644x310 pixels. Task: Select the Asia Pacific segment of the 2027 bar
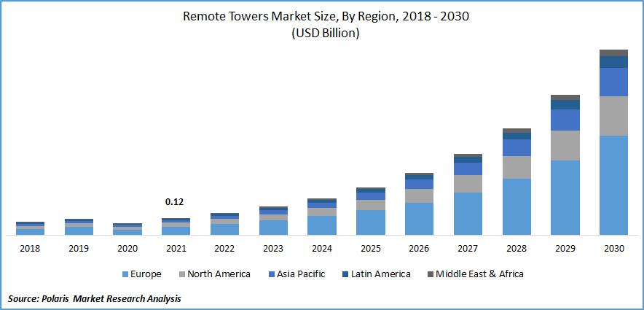(x=468, y=169)
